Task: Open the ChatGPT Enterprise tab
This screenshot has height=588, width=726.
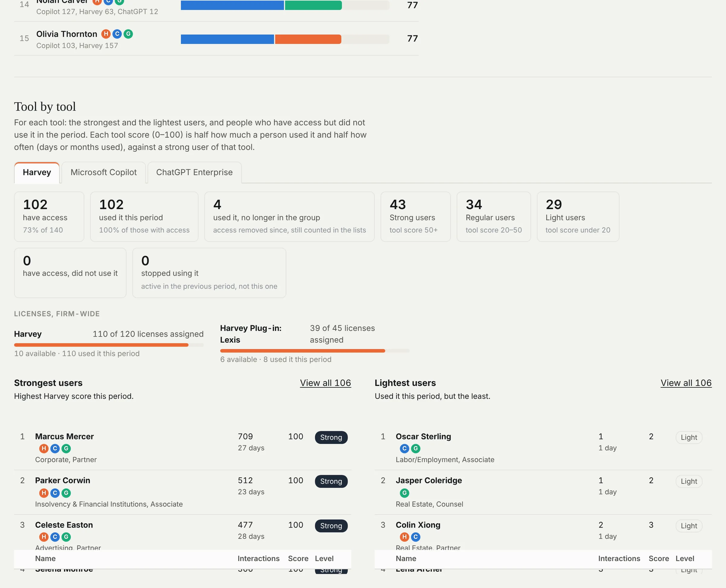Action: [195, 172]
